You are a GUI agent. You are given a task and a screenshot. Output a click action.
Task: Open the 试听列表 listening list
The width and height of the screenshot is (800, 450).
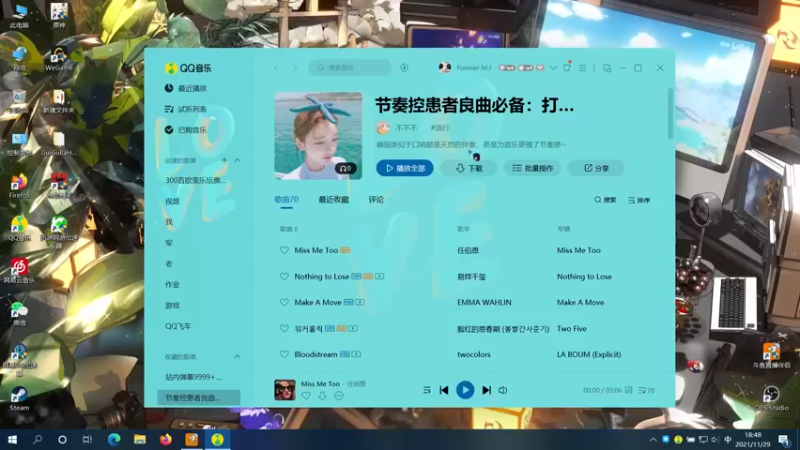click(186, 109)
